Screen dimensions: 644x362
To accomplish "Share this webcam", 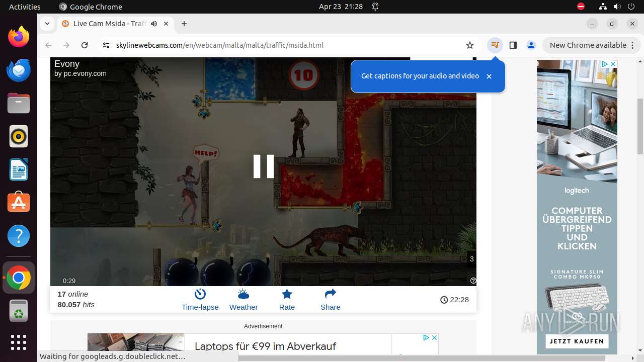I will (331, 300).
